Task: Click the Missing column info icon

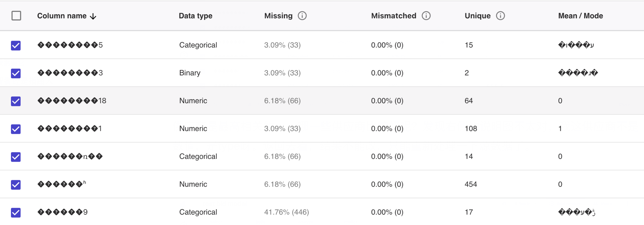Action: point(302,16)
